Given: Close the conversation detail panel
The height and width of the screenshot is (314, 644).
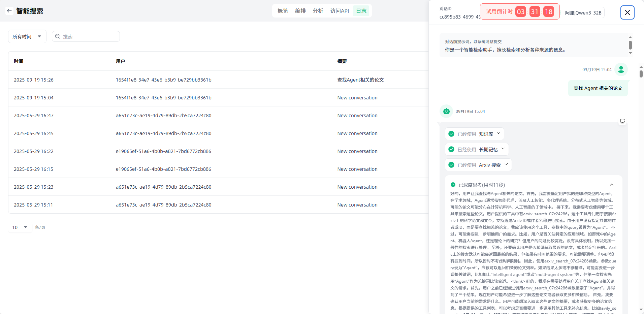Looking at the screenshot, I should coord(627,12).
